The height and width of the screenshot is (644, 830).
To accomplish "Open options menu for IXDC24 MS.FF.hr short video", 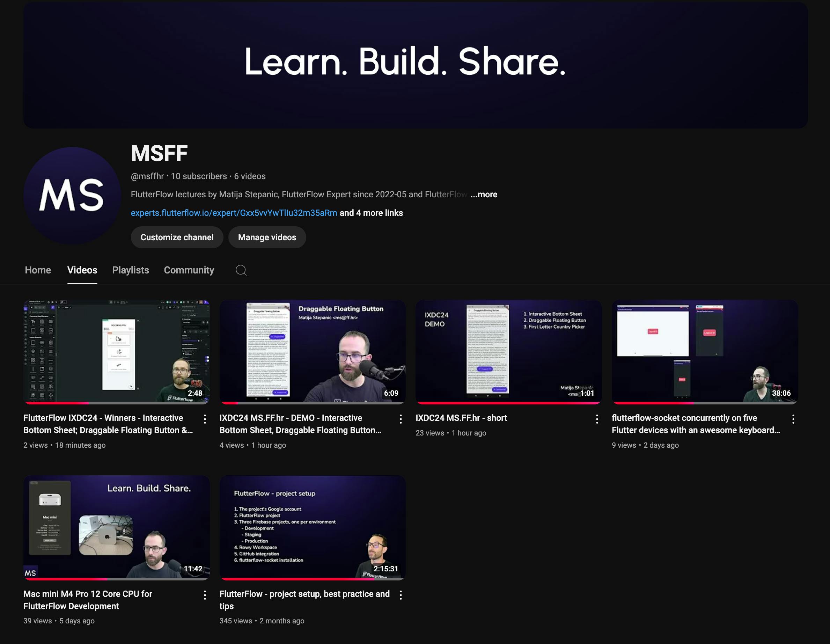I will 597,419.
